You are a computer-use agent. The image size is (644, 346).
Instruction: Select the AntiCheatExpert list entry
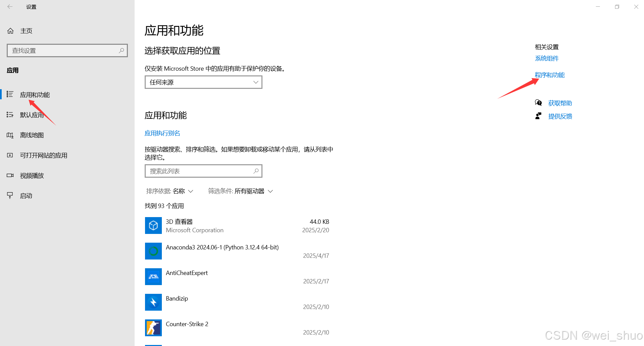pos(237,277)
